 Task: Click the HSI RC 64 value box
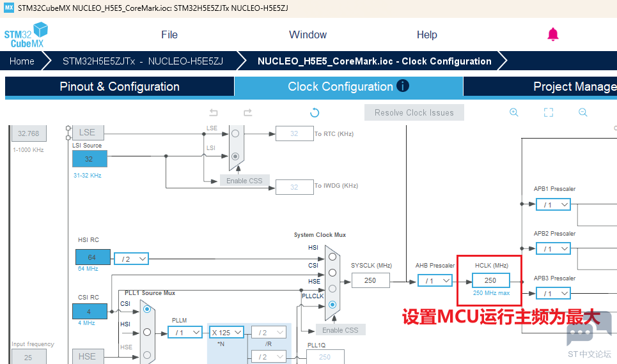(93, 257)
